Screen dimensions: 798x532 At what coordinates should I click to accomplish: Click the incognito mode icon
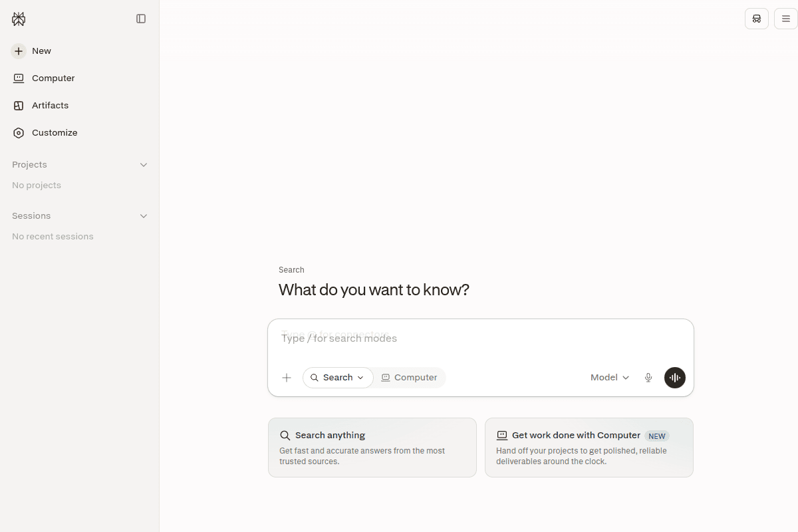point(757,19)
